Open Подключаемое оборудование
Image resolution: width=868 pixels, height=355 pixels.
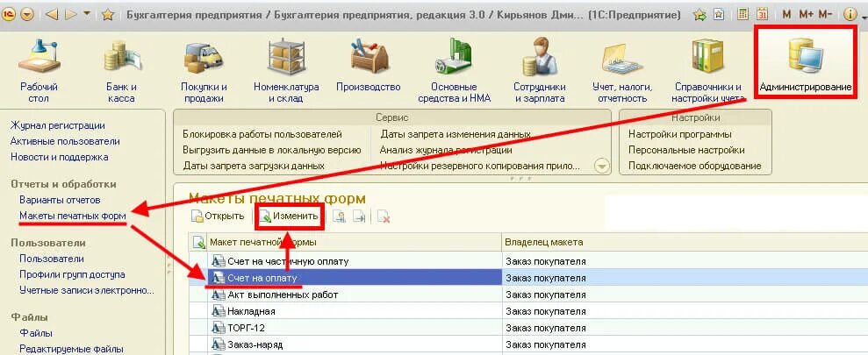point(695,166)
